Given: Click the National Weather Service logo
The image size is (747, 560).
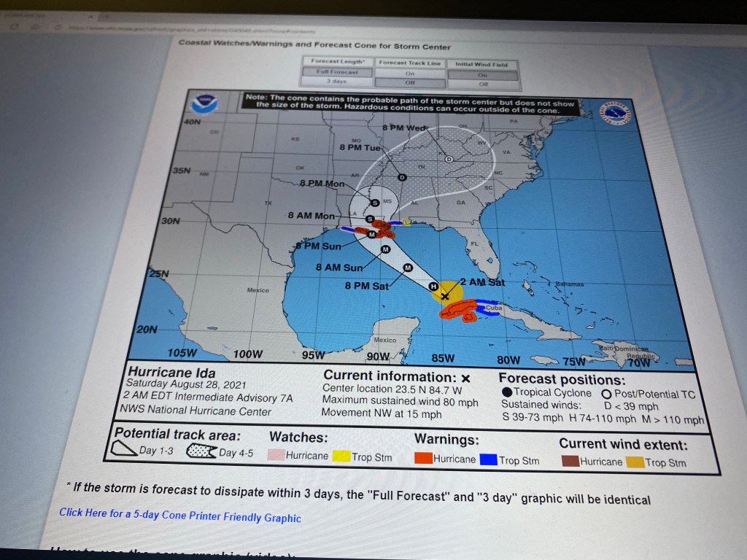Looking at the screenshot, I should click(615, 113).
